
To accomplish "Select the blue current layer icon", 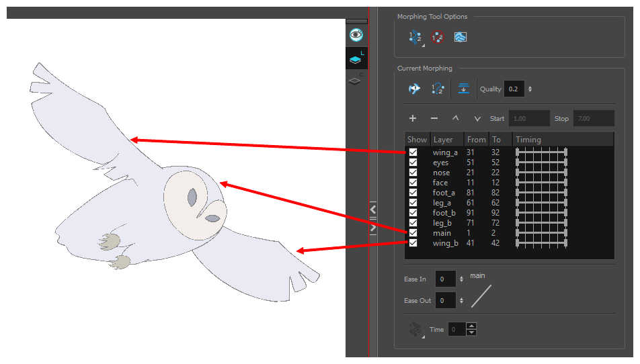I will 356,58.
